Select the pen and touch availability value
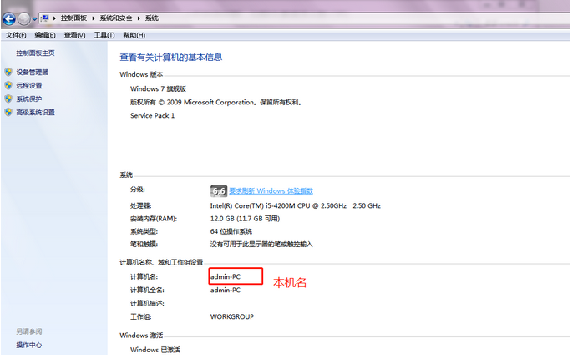This screenshot has height=364, width=588. pos(261,245)
